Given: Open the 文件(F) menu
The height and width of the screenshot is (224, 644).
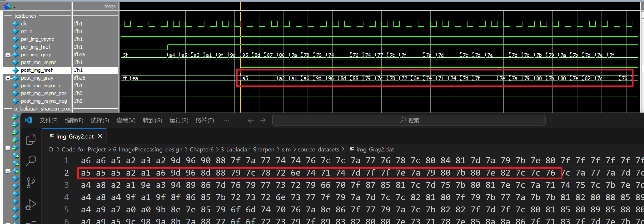Looking at the screenshot, I should (x=49, y=120).
